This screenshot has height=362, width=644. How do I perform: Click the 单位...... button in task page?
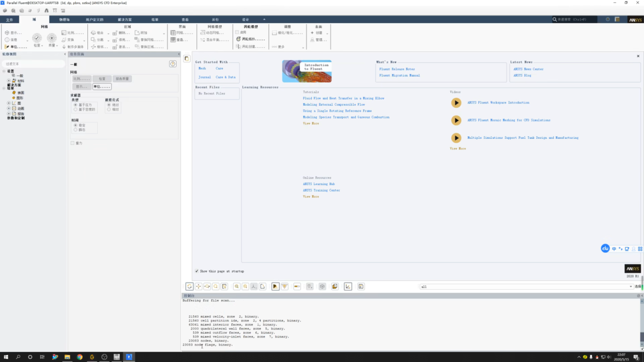[x=102, y=86]
